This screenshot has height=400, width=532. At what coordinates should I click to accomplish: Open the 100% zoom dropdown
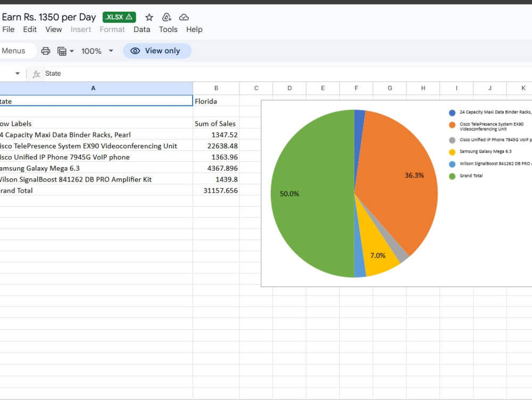tap(97, 51)
